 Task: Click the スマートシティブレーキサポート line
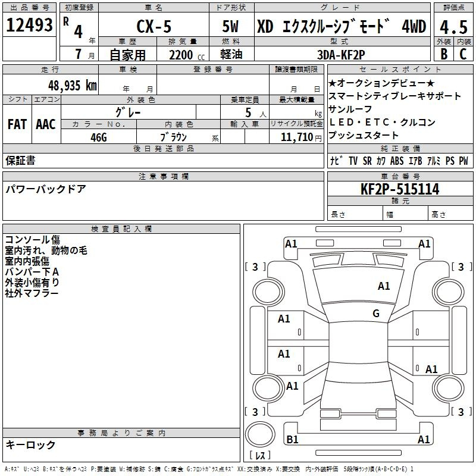[394, 96]
